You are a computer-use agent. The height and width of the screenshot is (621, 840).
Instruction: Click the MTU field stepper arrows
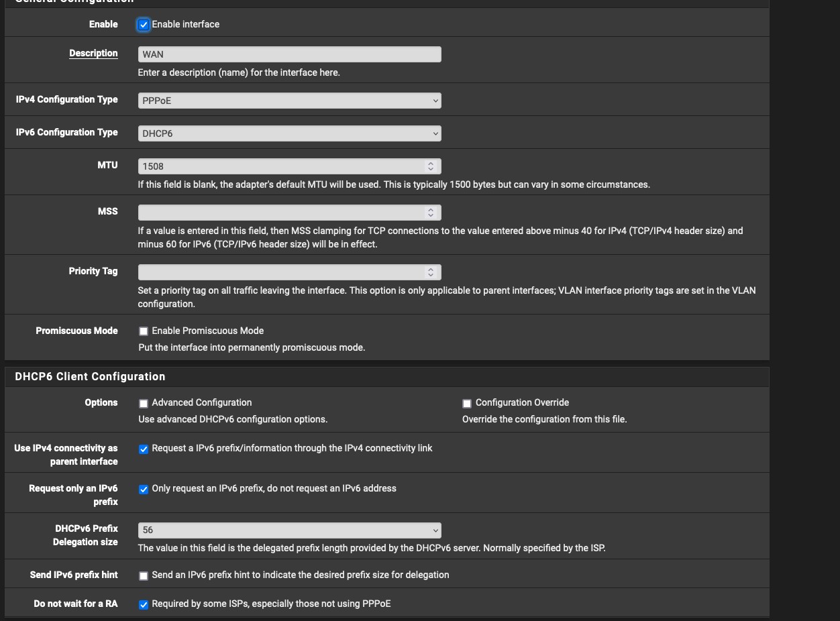pyautogui.click(x=430, y=166)
